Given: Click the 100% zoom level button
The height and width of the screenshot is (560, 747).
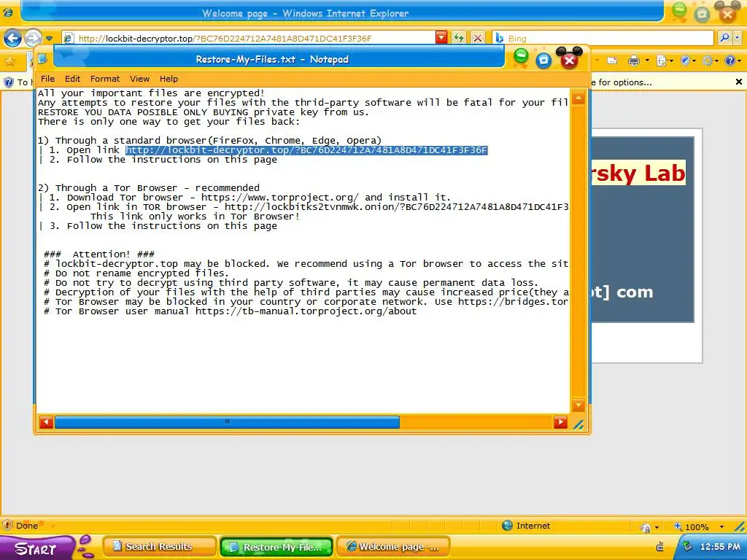Looking at the screenshot, I should 692,526.
